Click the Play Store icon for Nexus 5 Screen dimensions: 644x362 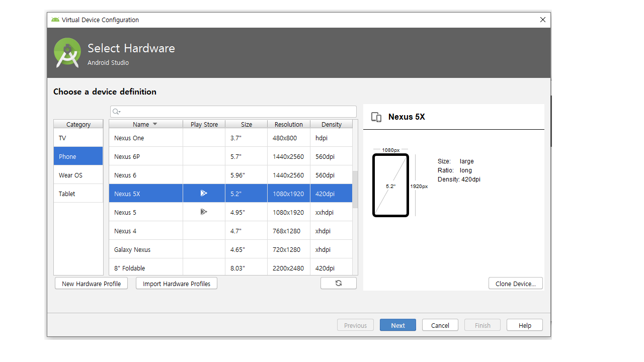(x=204, y=212)
